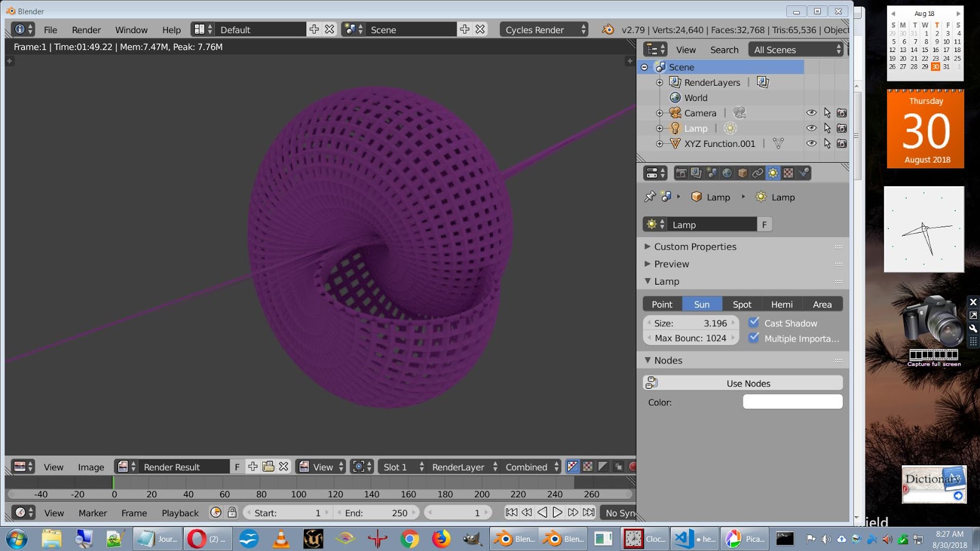The width and height of the screenshot is (980, 551).
Task: Open the Cycles Render engine dropdown
Action: (x=545, y=29)
